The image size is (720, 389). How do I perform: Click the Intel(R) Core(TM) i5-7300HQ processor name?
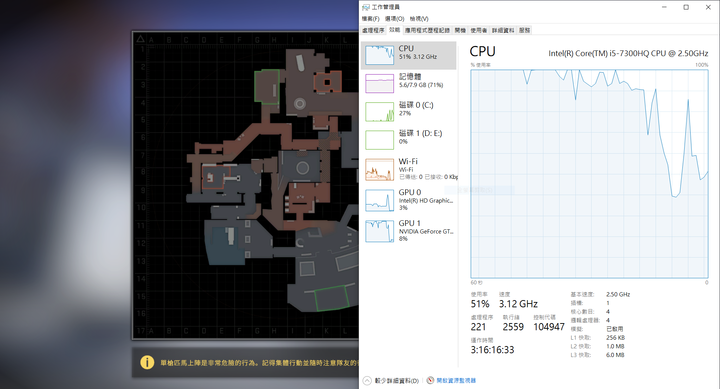(628, 53)
